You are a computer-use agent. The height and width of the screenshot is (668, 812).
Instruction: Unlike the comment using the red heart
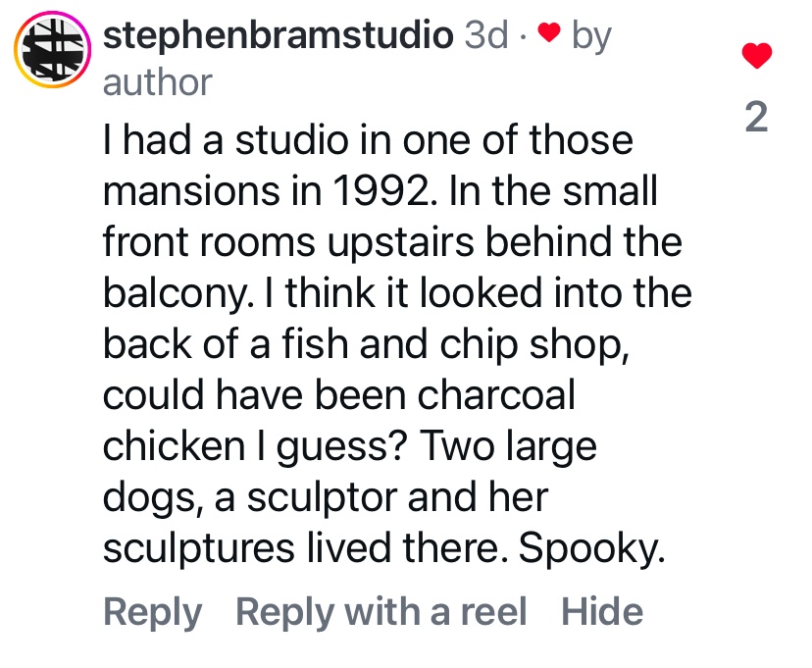tap(754, 56)
